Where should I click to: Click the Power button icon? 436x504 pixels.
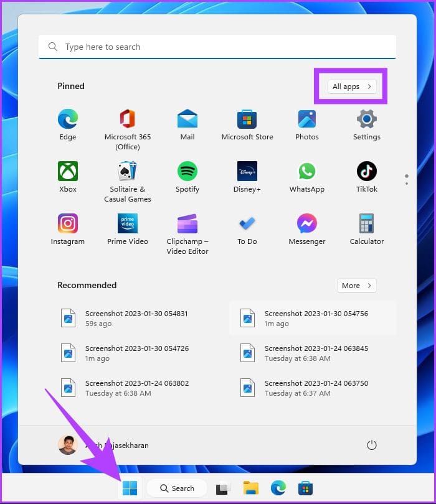point(372,445)
